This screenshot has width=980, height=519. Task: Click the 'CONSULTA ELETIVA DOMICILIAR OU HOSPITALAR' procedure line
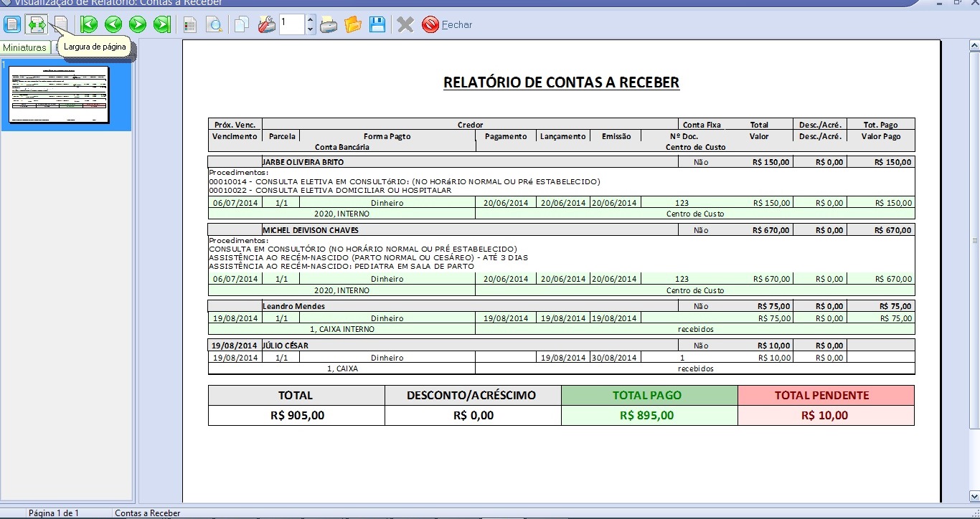[330, 191]
